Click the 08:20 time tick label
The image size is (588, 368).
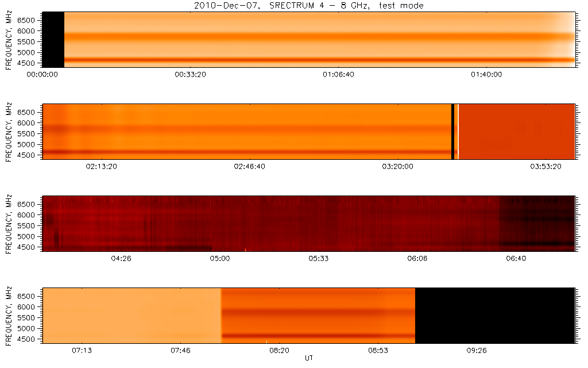click(x=279, y=350)
